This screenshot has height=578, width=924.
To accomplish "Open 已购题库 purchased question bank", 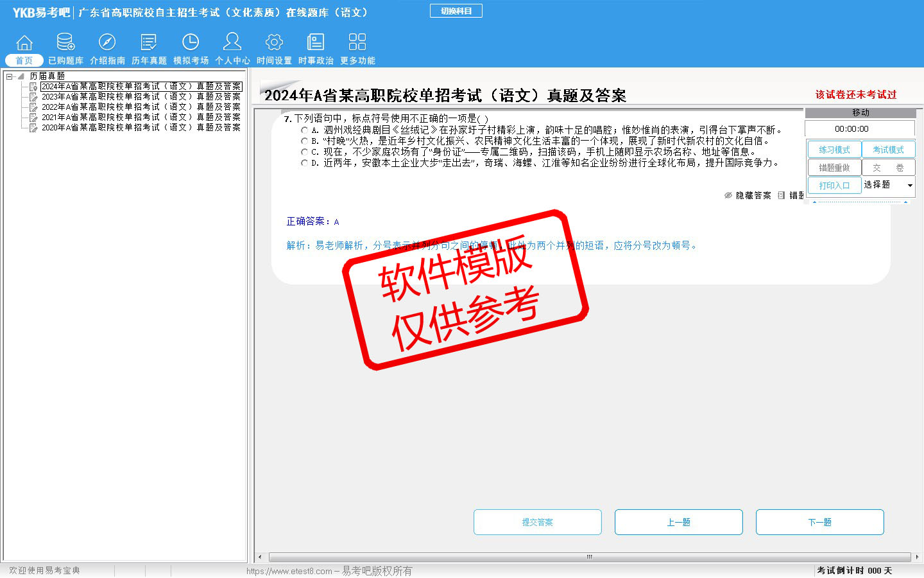I will click(x=65, y=43).
